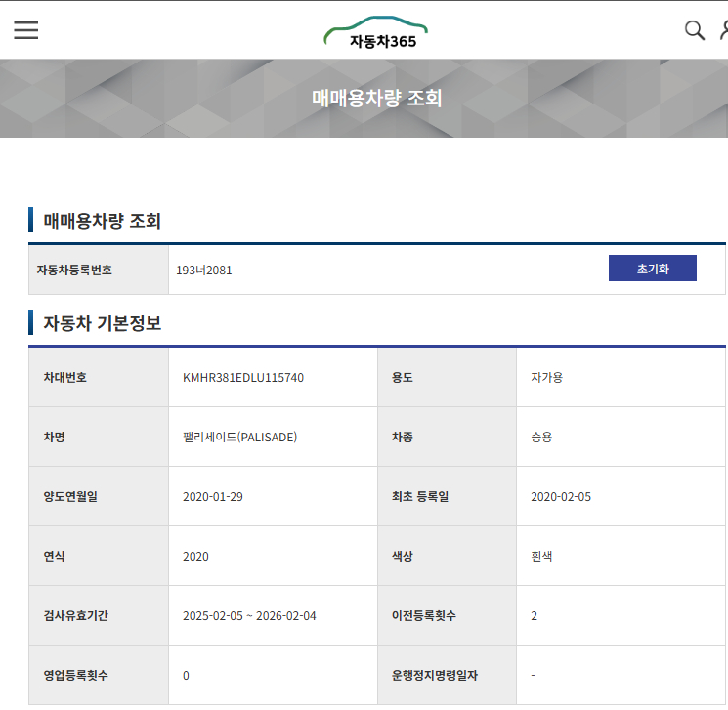This screenshot has height=710, width=728.
Task: Click registration number field 193너2081
Action: tap(204, 270)
